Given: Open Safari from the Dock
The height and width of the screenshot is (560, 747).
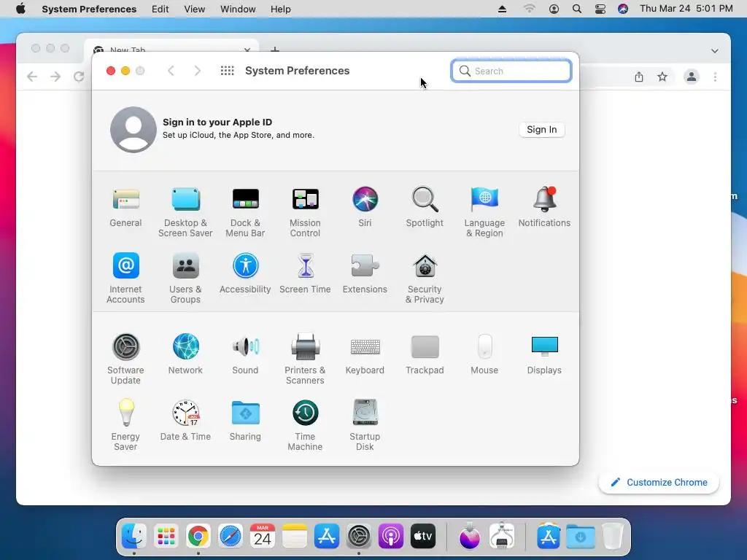Looking at the screenshot, I should 230,537.
